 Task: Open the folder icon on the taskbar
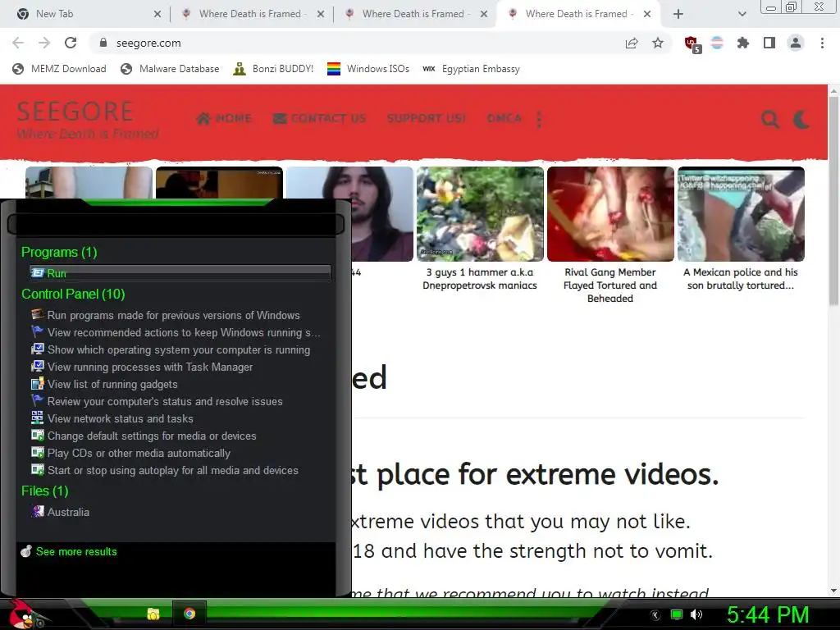coord(153,614)
